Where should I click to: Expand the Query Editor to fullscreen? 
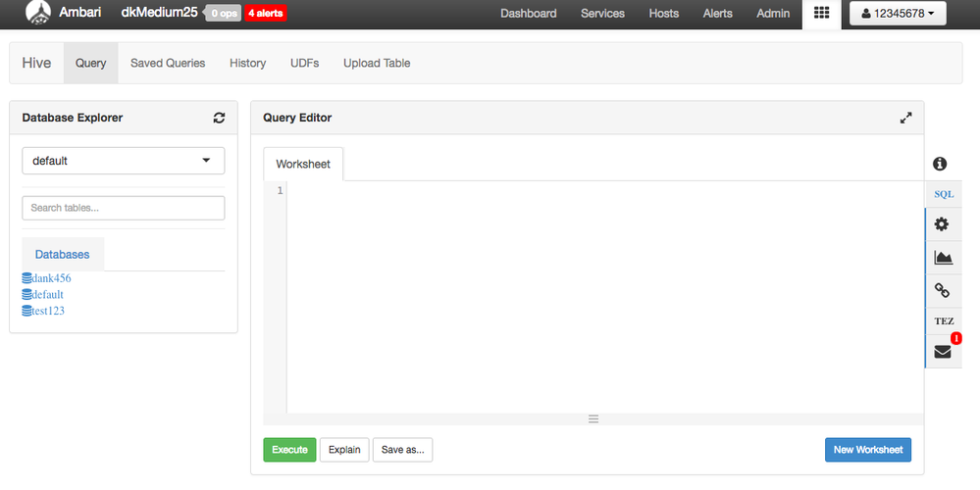[x=905, y=118]
